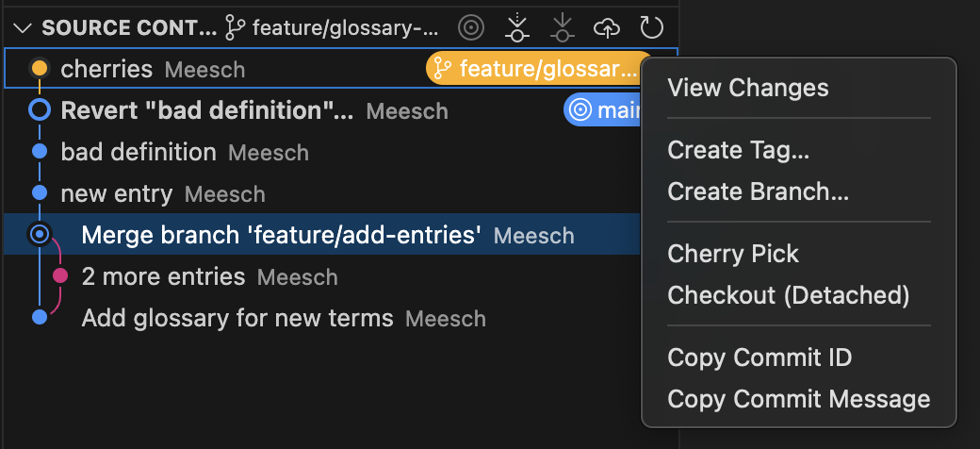The height and width of the screenshot is (449, 980).
Task: Click the merge node icon beside Merge branch
Action: tap(40, 235)
